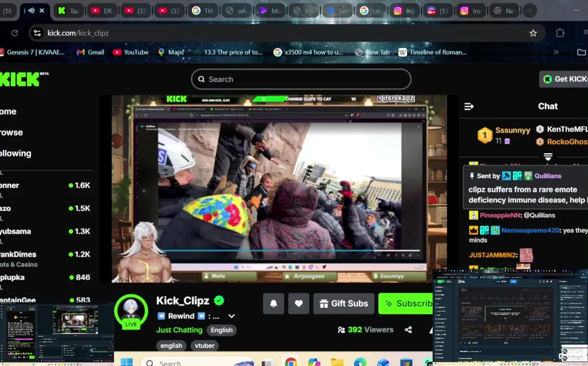Viewport: 588px width, 366px height.
Task: Expand the stream title chevron
Action: coord(231,316)
